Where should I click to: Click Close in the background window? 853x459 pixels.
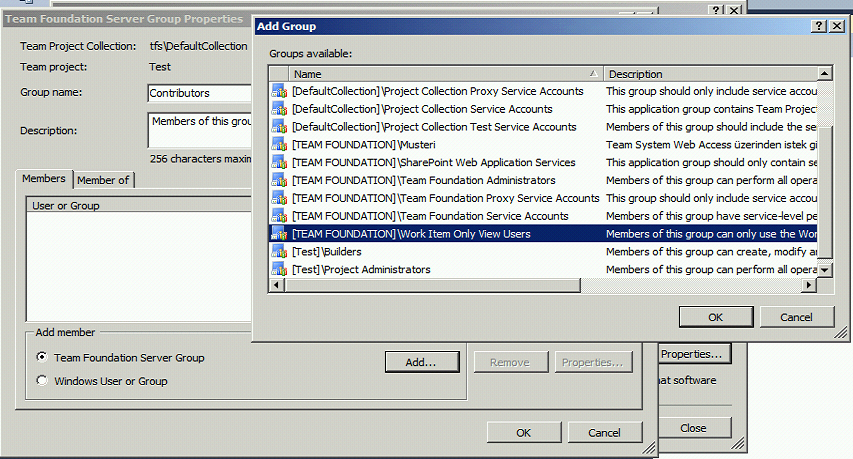[x=694, y=428]
